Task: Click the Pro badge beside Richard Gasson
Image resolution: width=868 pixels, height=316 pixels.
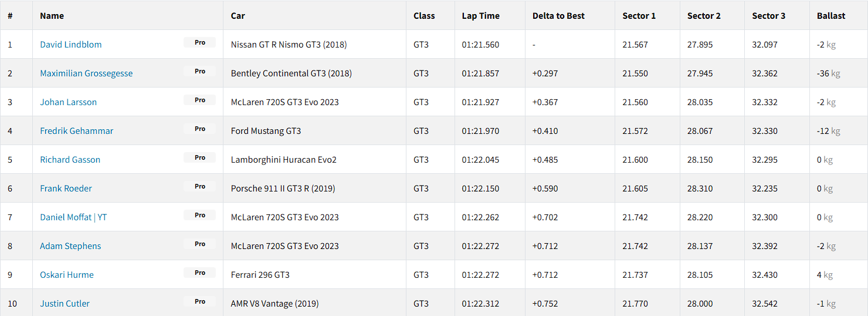Action: (200, 157)
